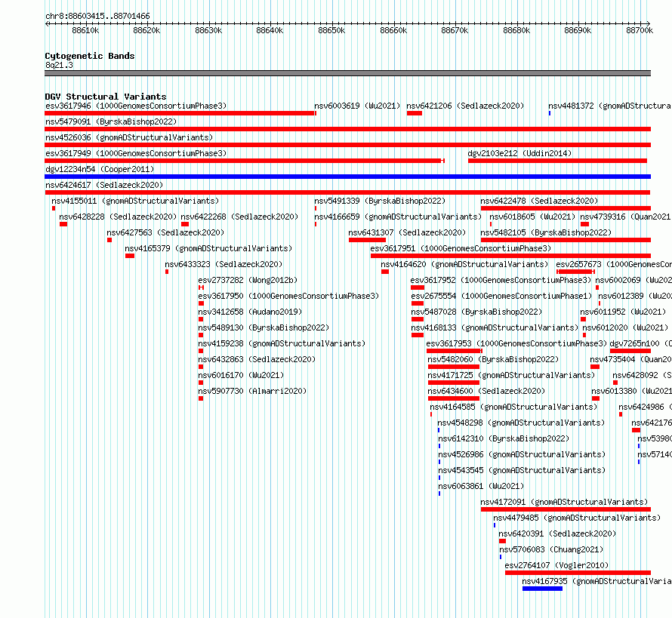Click the blue dgv12234n54 variant bar

pos(347,177)
